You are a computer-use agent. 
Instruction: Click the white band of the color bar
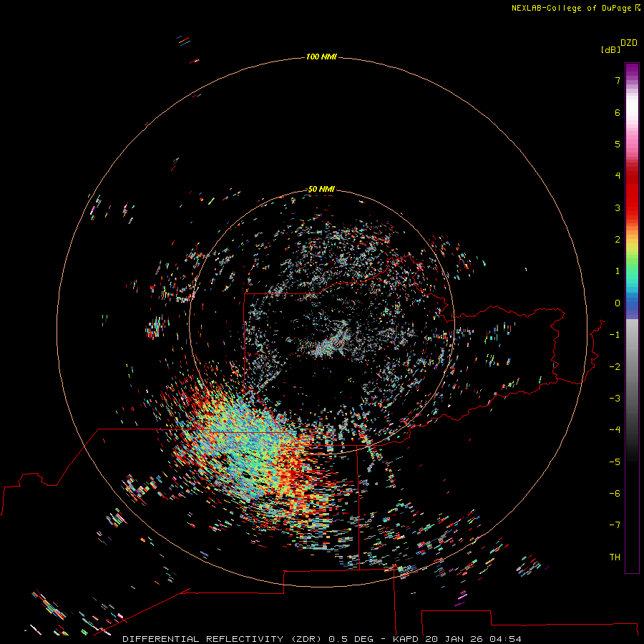point(632,107)
